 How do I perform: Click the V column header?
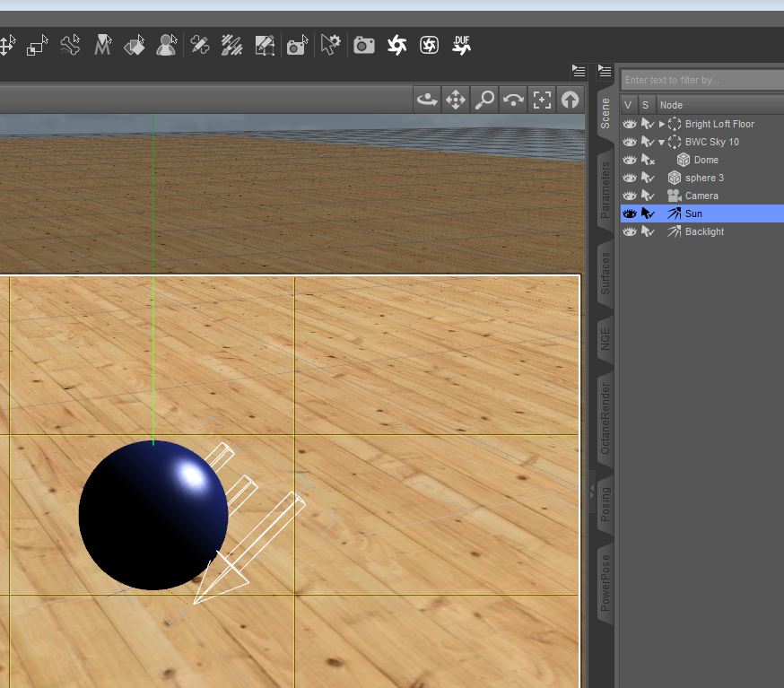click(628, 105)
